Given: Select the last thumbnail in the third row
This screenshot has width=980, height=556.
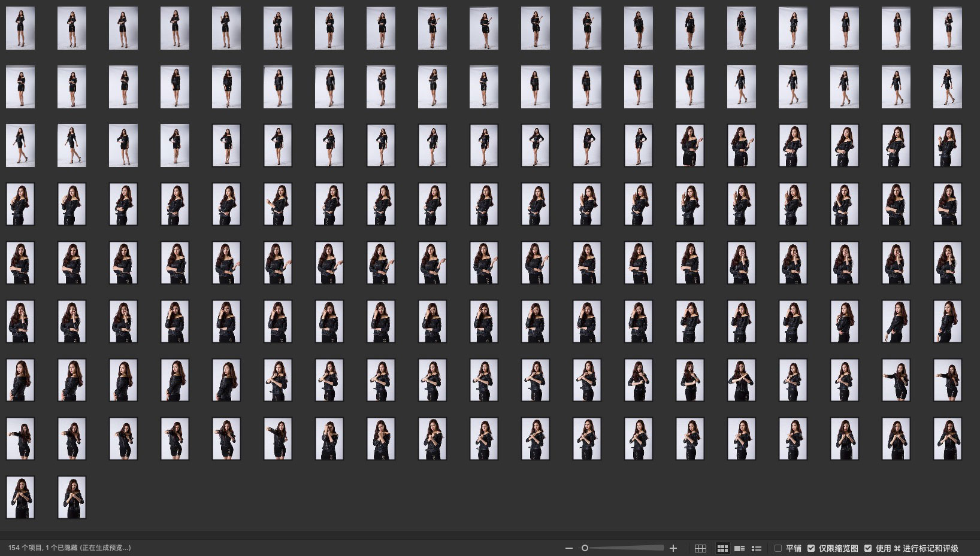Looking at the screenshot, I should point(947,145).
